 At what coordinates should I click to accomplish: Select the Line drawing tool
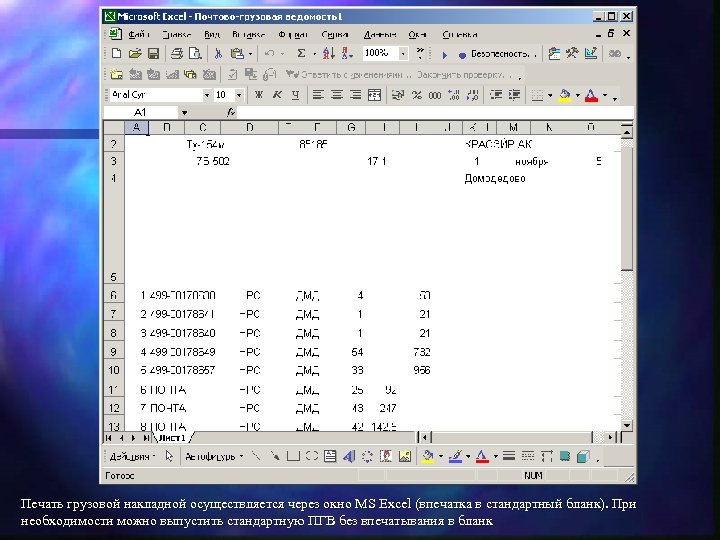[x=256, y=456]
